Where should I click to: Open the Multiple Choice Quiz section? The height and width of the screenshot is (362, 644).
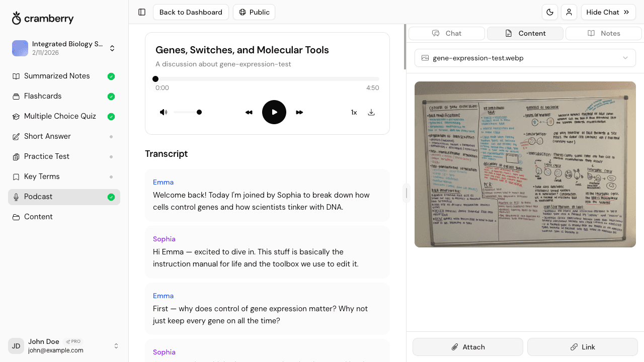17,116
